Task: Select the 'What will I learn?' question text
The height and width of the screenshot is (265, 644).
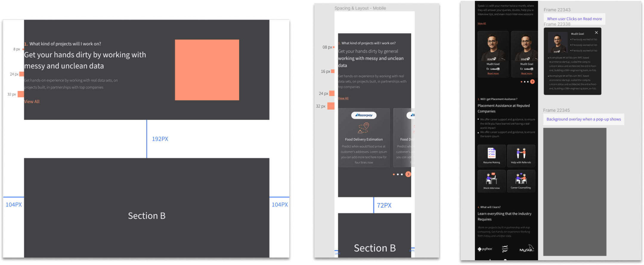Action: pos(490,207)
